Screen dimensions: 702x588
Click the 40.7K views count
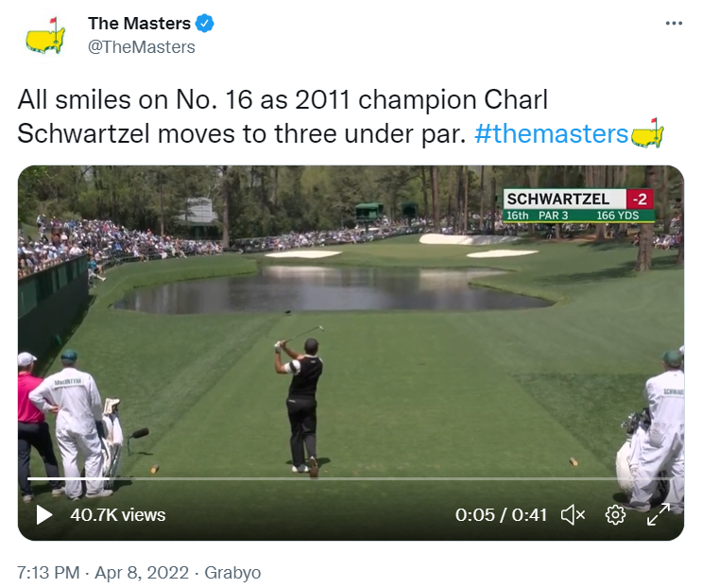tap(117, 515)
